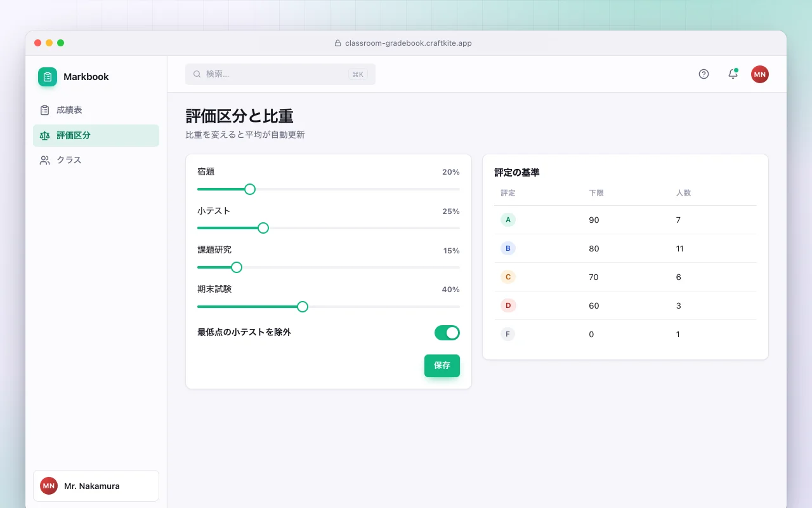Click the grade F badge
The width and height of the screenshot is (812, 508).
508,334
